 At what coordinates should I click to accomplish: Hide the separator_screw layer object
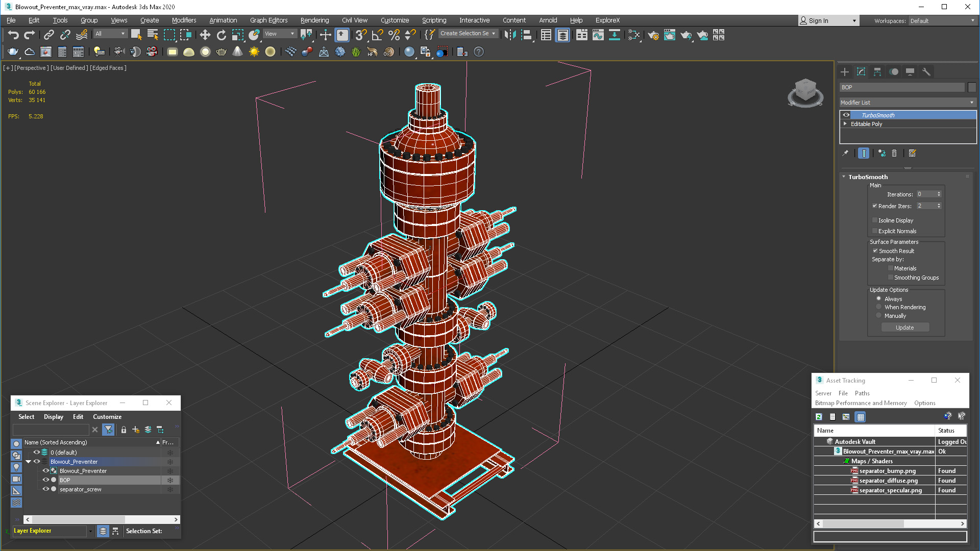(x=45, y=489)
